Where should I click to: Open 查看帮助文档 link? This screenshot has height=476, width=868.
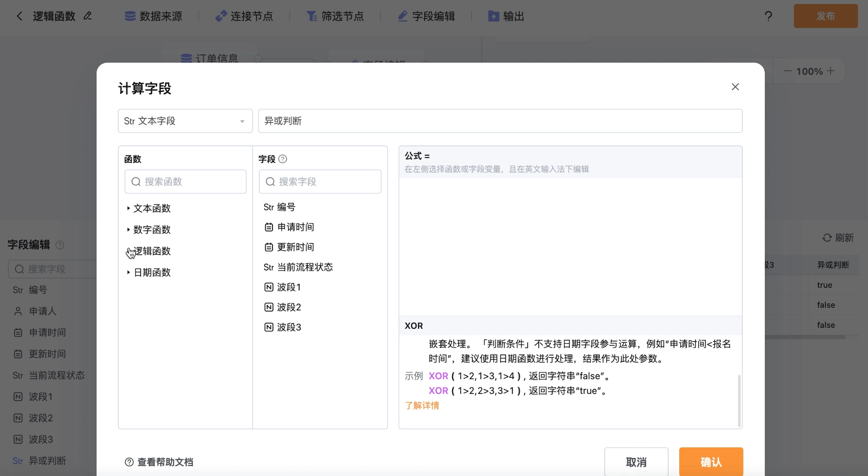159,462
